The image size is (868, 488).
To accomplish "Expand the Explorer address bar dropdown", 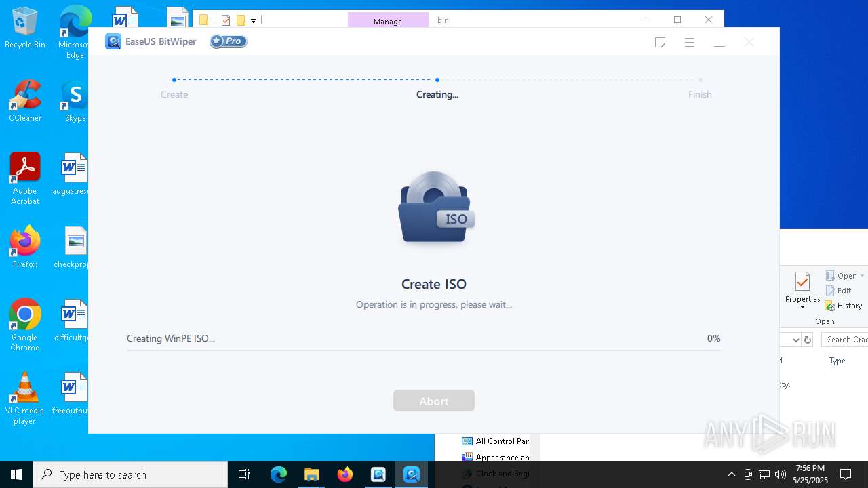I will (x=795, y=340).
